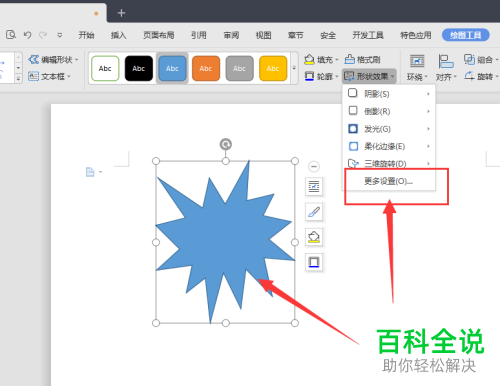This screenshot has height=386, width=500.
Task: Apply the blue Abc shape style
Action: 172,68
